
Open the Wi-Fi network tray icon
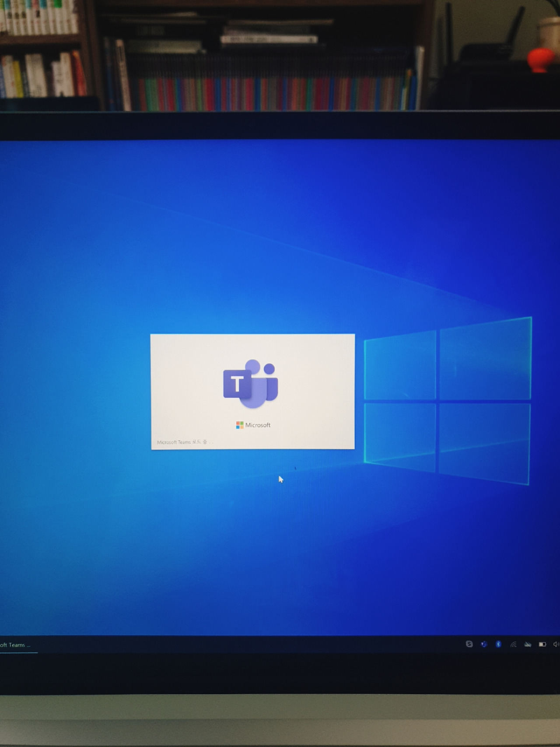(x=513, y=645)
